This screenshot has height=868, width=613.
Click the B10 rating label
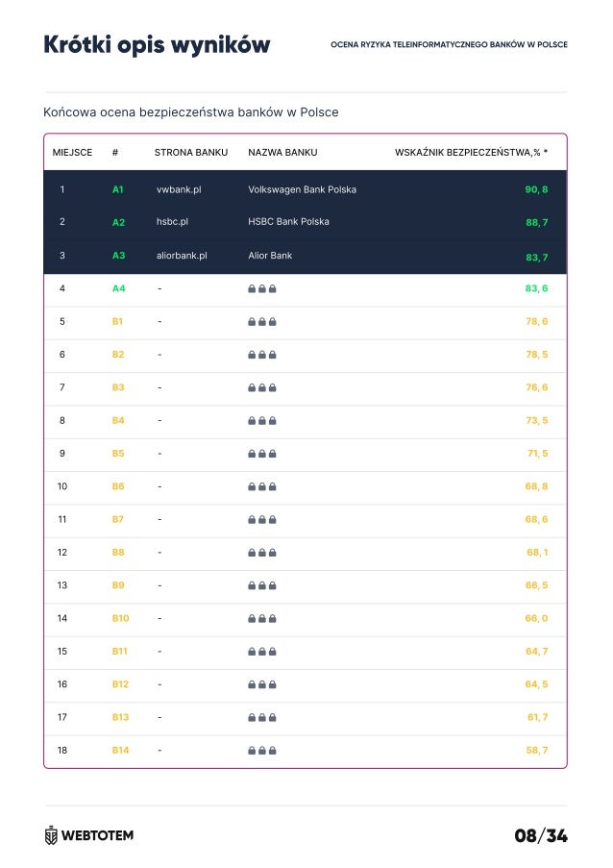click(121, 618)
